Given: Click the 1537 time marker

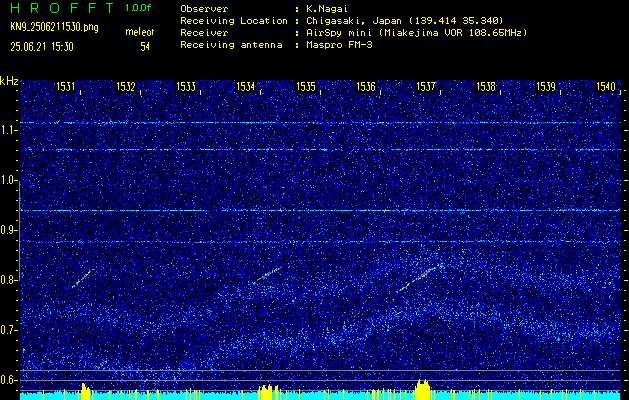Looking at the screenshot, I should (426, 87).
